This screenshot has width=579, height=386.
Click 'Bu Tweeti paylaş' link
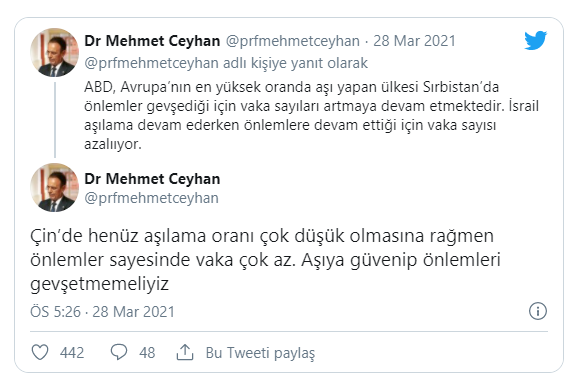tap(260, 353)
